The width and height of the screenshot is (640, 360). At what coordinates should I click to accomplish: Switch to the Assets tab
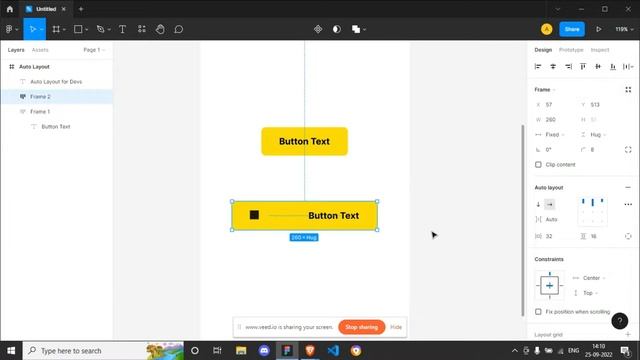coord(40,50)
